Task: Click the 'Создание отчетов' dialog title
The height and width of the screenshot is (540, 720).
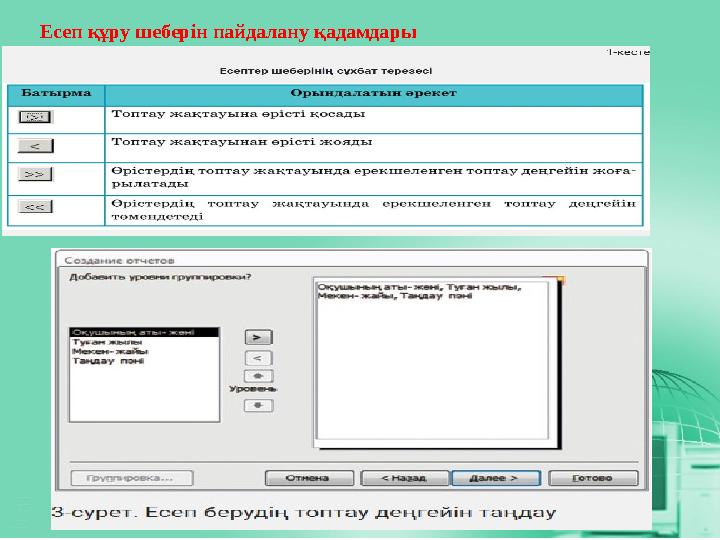Action: click(x=119, y=261)
